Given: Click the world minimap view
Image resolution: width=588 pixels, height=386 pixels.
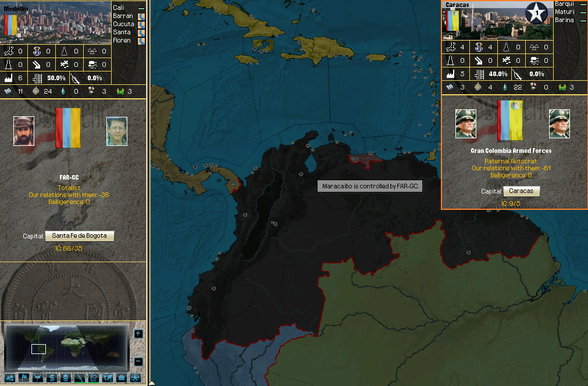Looking at the screenshot, I should [x=66, y=346].
